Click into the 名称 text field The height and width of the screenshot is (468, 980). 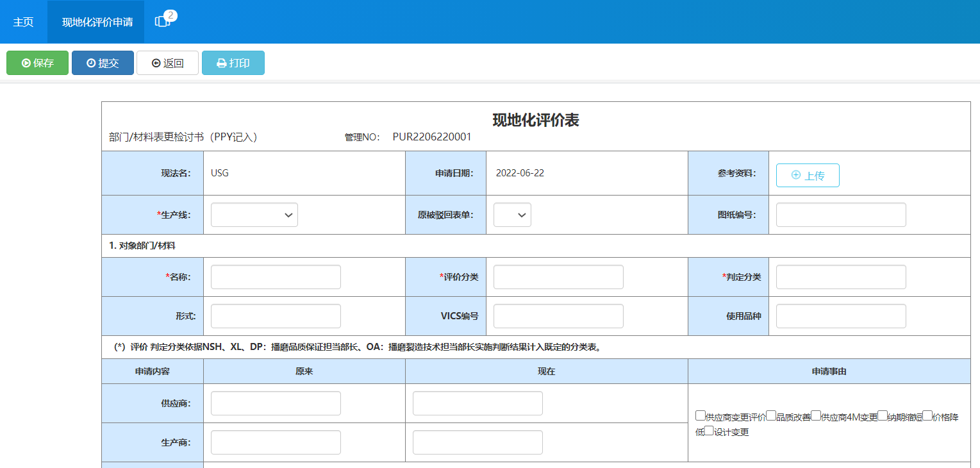click(x=276, y=277)
